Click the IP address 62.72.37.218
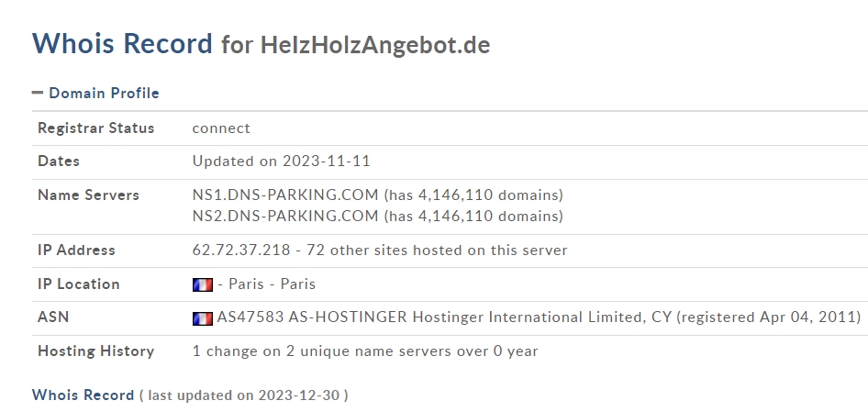868x412 pixels. click(241, 251)
